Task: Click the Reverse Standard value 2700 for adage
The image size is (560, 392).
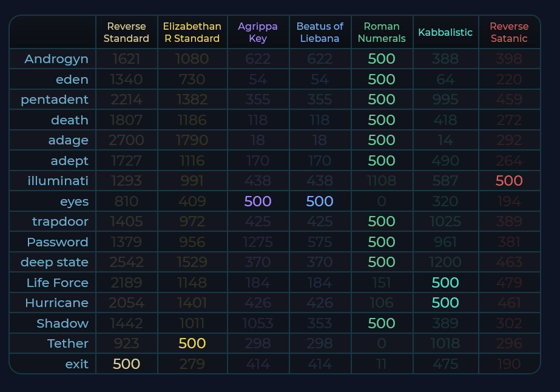Action: click(126, 140)
